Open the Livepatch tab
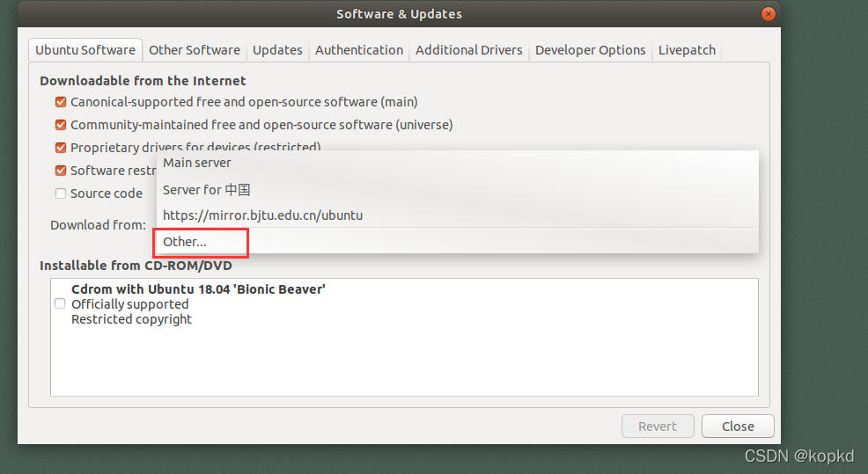This screenshot has height=474, width=868. [687, 50]
